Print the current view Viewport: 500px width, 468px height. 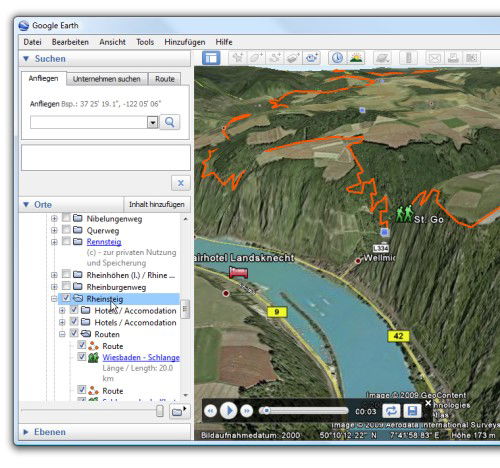pos(453,58)
